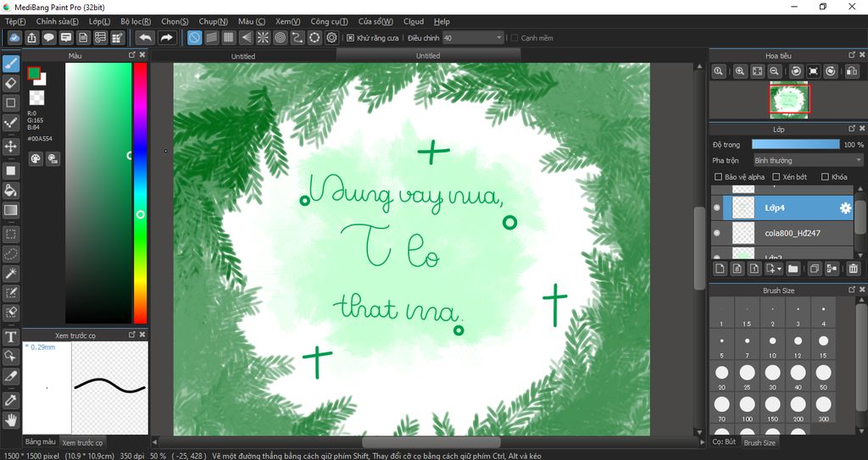Enable the curve snap guide

pyautogui.click(x=298, y=37)
